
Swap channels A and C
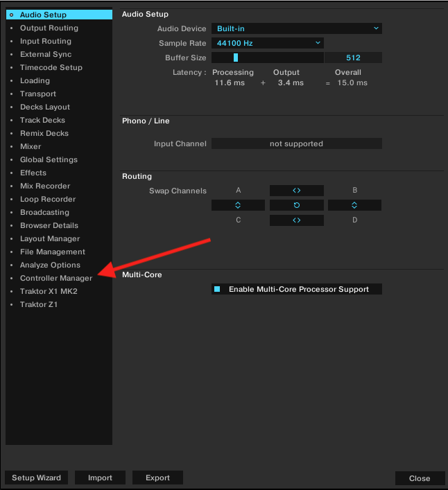click(x=238, y=206)
